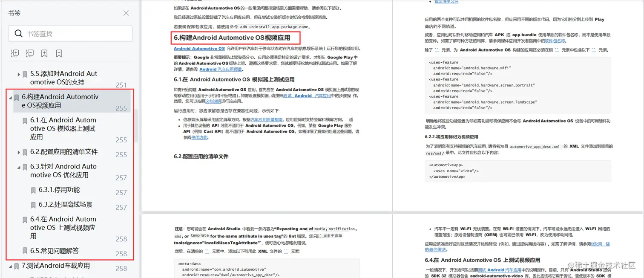The image size is (644, 278).
Task: Delete bookmark using the bookmark-minus icon
Action: click(x=59, y=53)
